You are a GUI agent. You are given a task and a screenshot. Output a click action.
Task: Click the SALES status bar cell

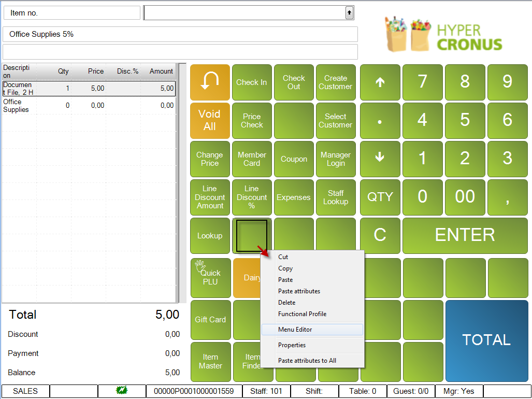(25, 391)
